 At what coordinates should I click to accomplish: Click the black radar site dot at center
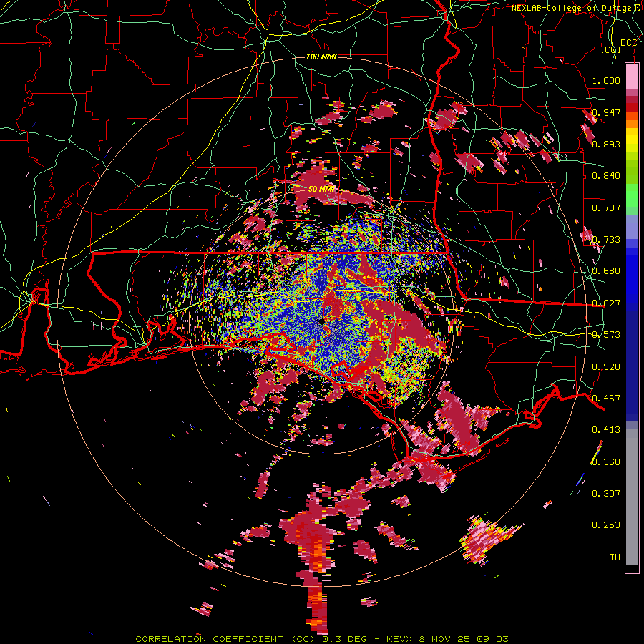[321, 322]
